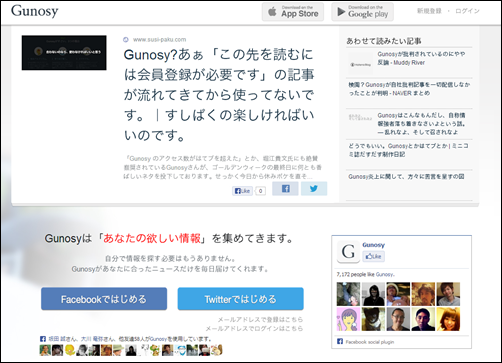The height and width of the screenshot is (363, 502).
Task: Click the '7,172 people like Gunosy' text
Action: (366, 274)
